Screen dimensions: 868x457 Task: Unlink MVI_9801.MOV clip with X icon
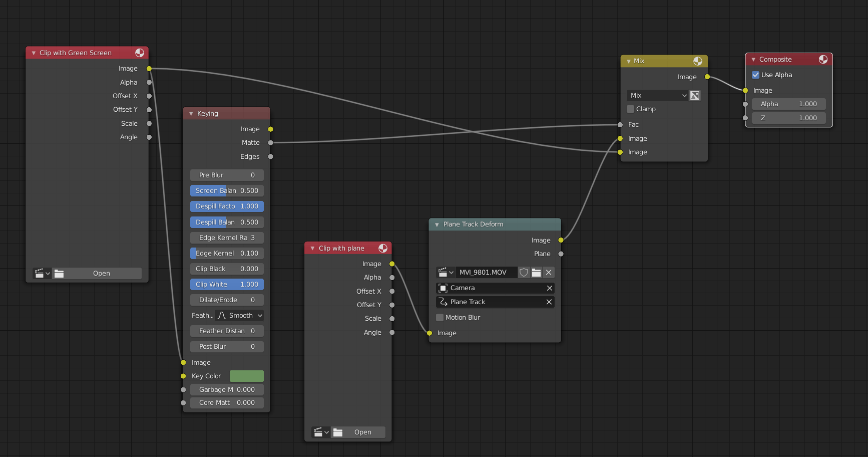[x=549, y=273]
